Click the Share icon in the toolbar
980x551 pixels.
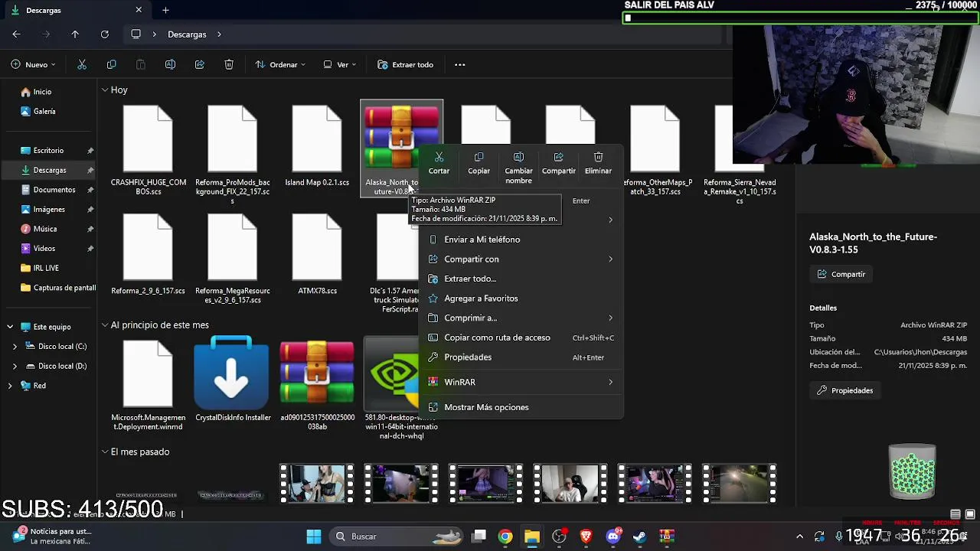(200, 65)
